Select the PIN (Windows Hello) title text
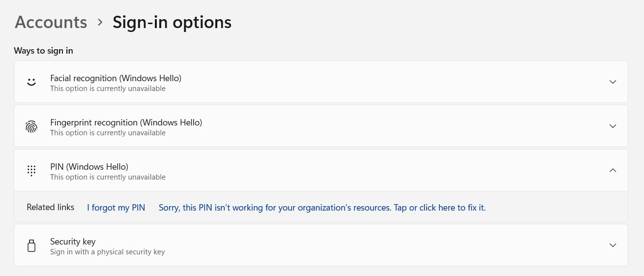 coord(89,167)
